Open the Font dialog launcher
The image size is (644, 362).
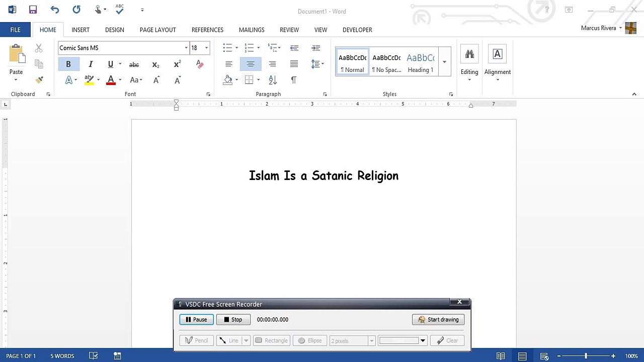(x=208, y=95)
